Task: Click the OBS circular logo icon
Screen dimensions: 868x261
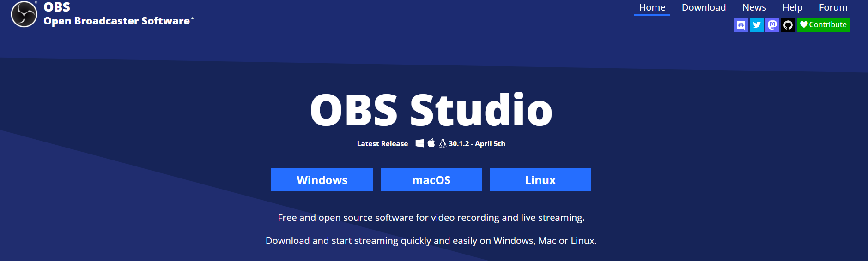Action: (x=24, y=14)
